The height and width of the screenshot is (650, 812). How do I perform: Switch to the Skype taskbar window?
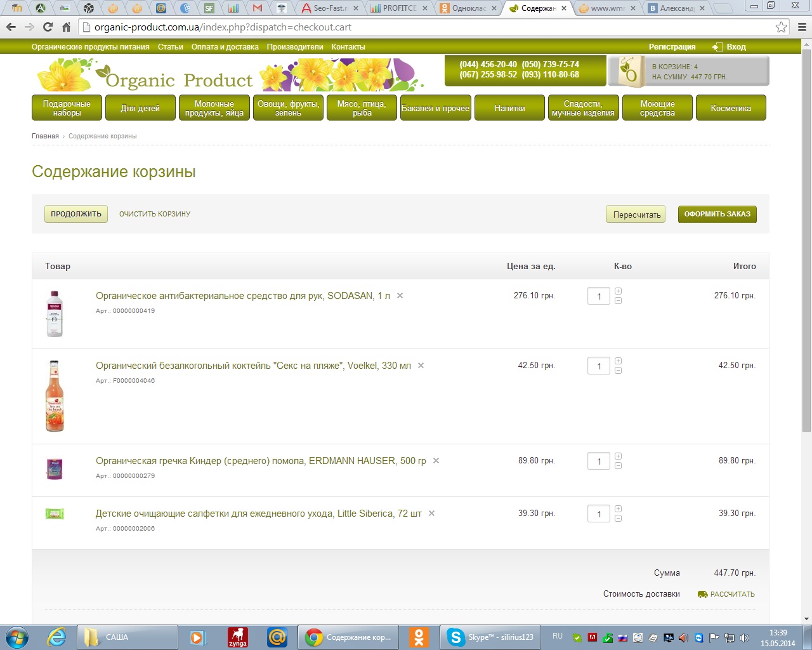490,637
